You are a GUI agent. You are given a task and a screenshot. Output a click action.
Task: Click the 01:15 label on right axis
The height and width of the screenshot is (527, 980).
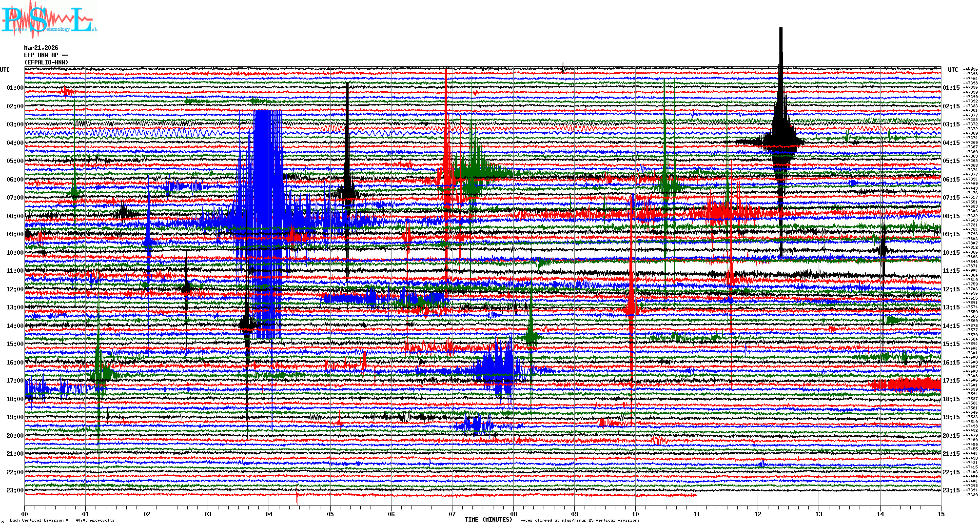click(951, 88)
